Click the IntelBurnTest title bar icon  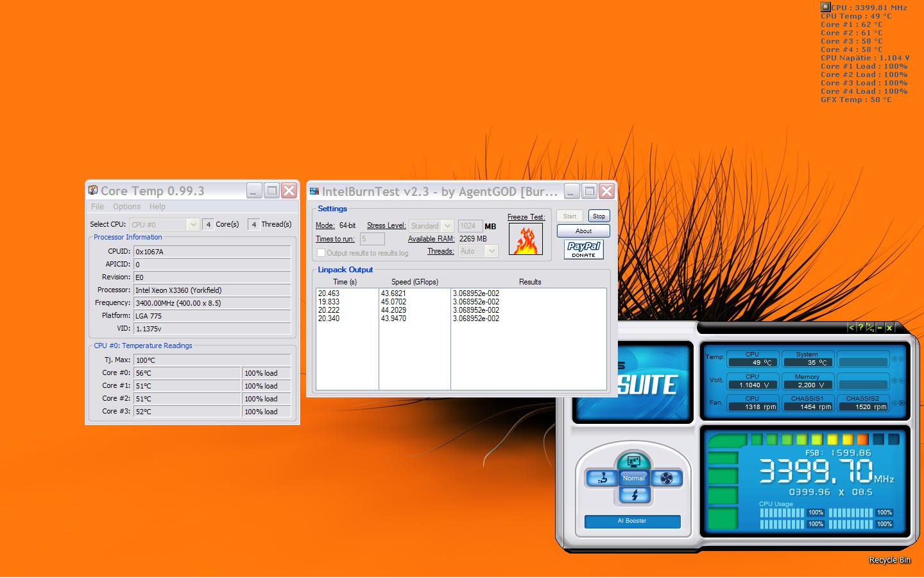[x=314, y=191]
